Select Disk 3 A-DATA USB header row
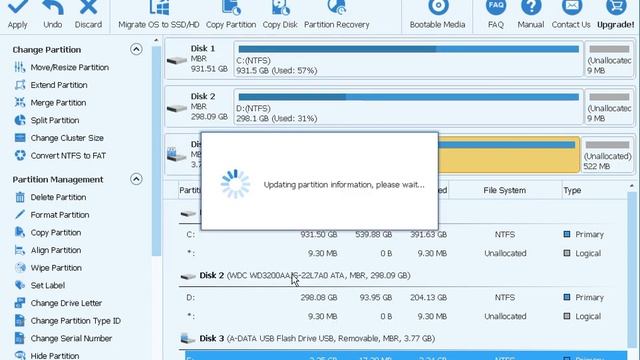 pyautogui.click(x=402, y=338)
